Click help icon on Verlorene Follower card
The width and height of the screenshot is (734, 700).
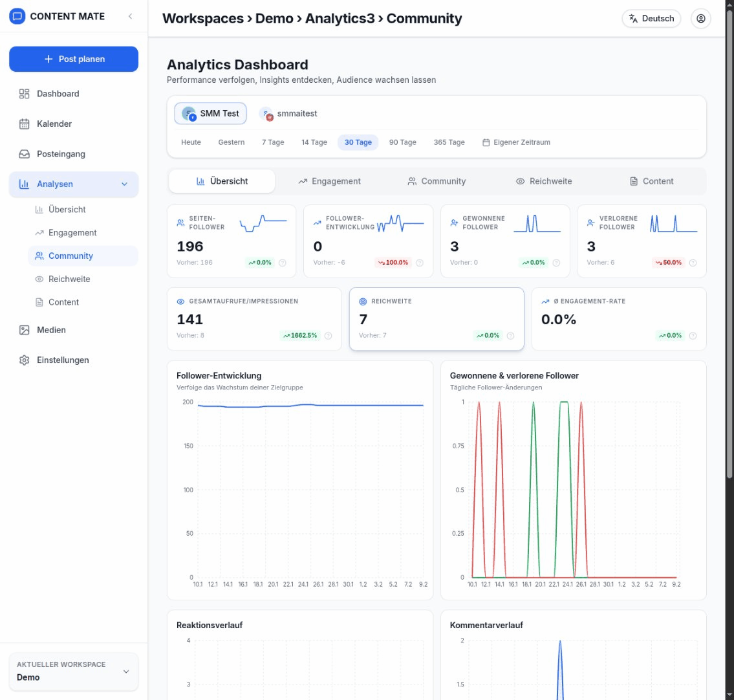pyautogui.click(x=693, y=263)
